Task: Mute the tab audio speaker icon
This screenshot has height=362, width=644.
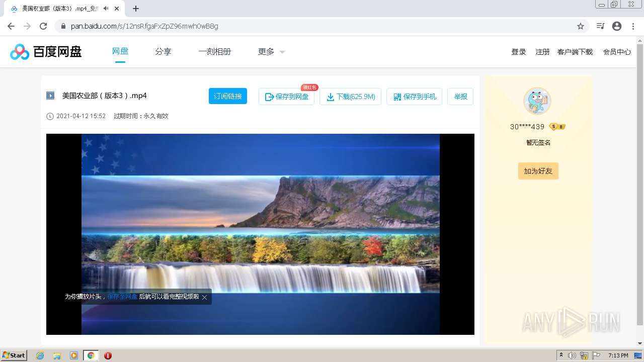Action: [x=106, y=9]
